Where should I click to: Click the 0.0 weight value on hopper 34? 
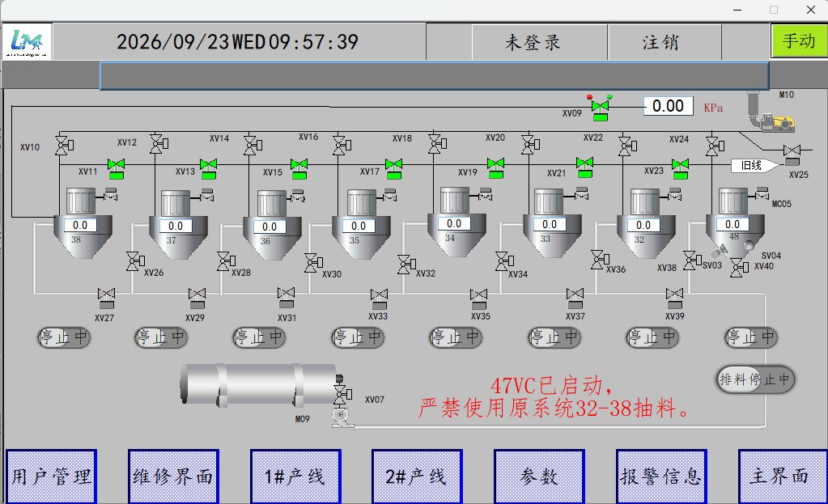point(454,224)
